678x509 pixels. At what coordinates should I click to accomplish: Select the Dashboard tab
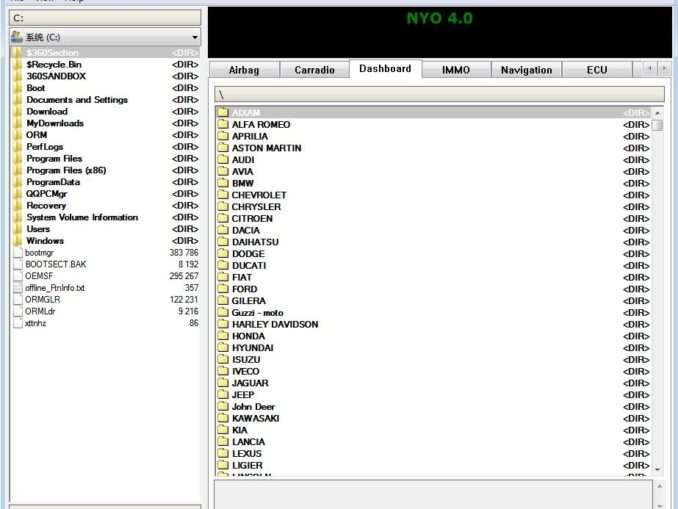pyautogui.click(x=385, y=69)
